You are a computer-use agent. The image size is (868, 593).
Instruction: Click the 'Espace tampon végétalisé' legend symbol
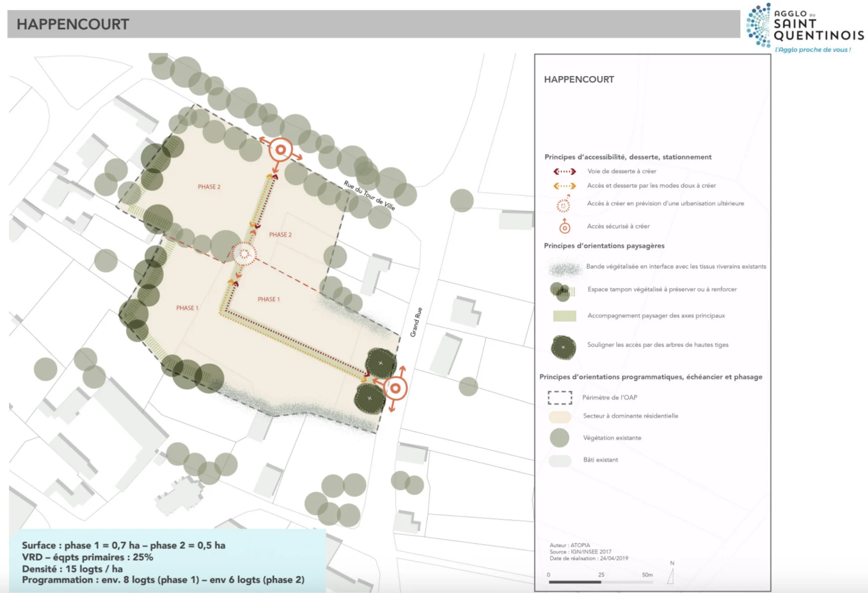562,291
